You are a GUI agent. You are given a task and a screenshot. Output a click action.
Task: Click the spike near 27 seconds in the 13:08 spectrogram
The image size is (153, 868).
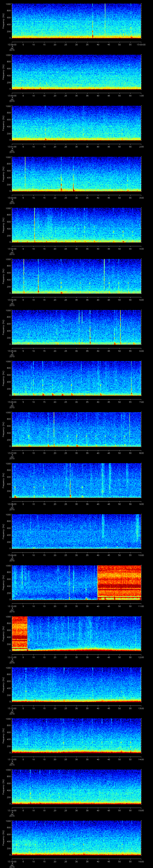click(x=70, y=479)
